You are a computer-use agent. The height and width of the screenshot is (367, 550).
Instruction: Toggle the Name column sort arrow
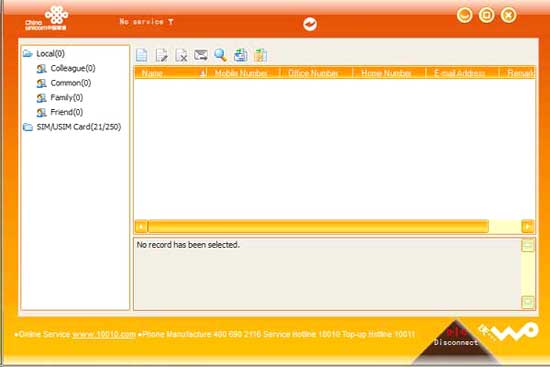click(202, 73)
